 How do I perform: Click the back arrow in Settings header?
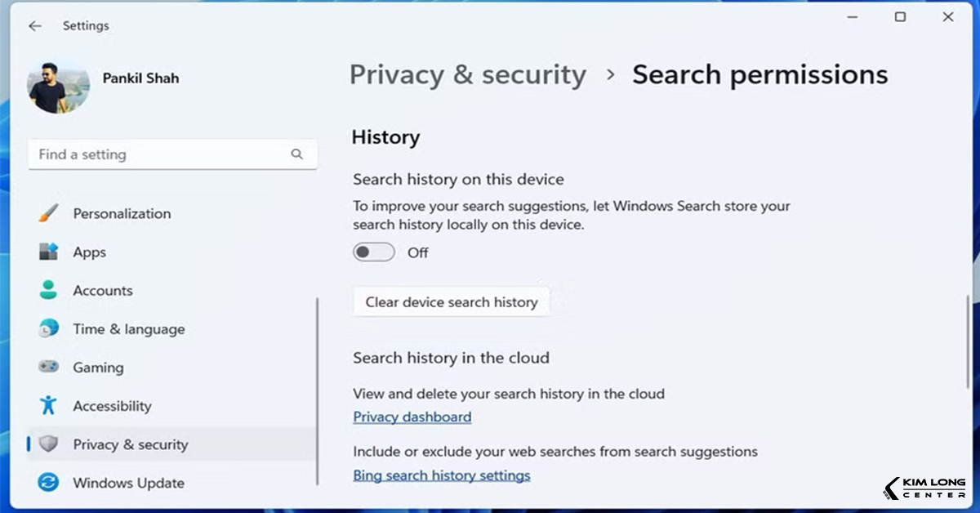click(x=34, y=26)
